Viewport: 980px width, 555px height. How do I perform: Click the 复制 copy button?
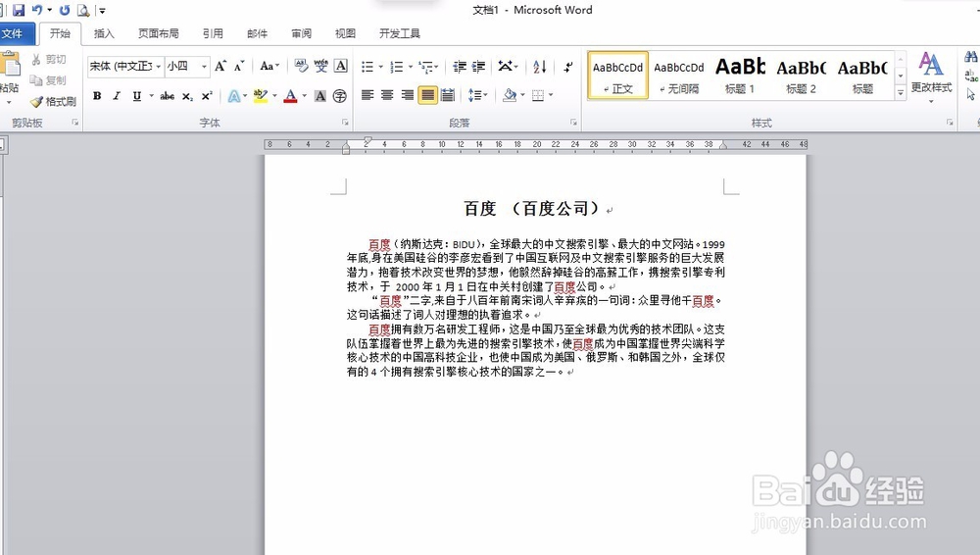[49, 80]
